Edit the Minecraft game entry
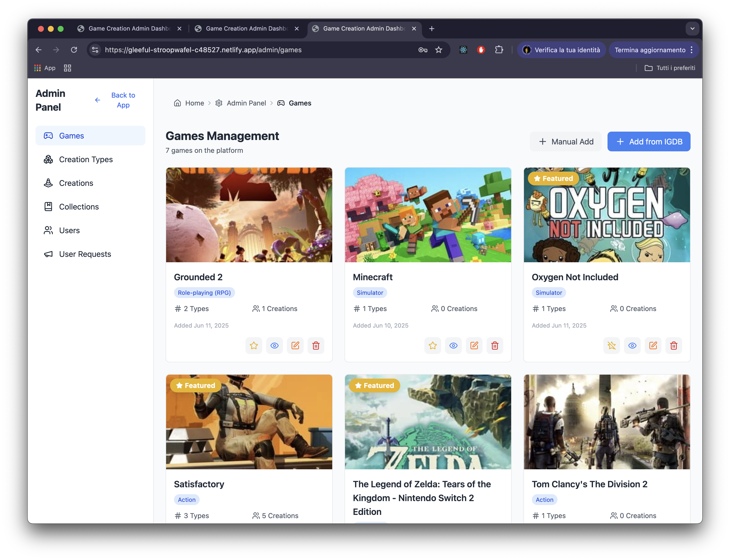 (x=474, y=345)
